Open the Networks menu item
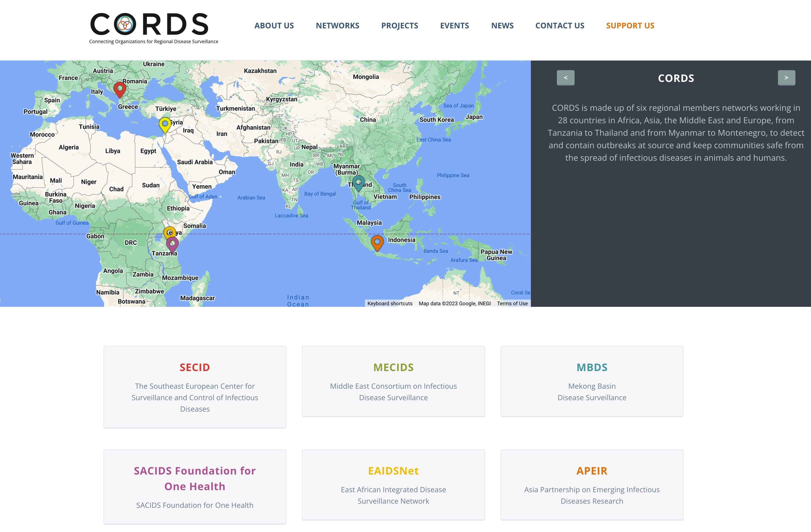811x532 pixels. [337, 25]
